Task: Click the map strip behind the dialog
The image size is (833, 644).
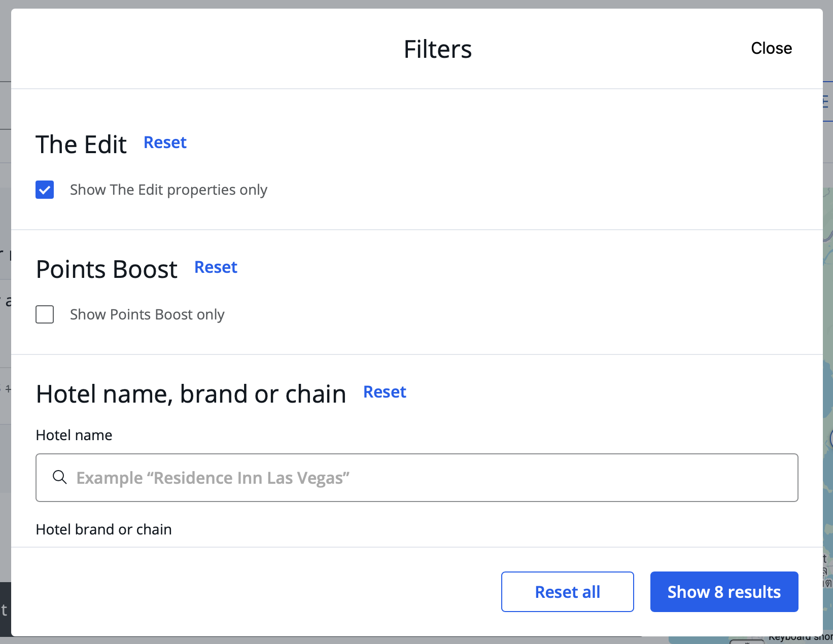Action: (828, 355)
